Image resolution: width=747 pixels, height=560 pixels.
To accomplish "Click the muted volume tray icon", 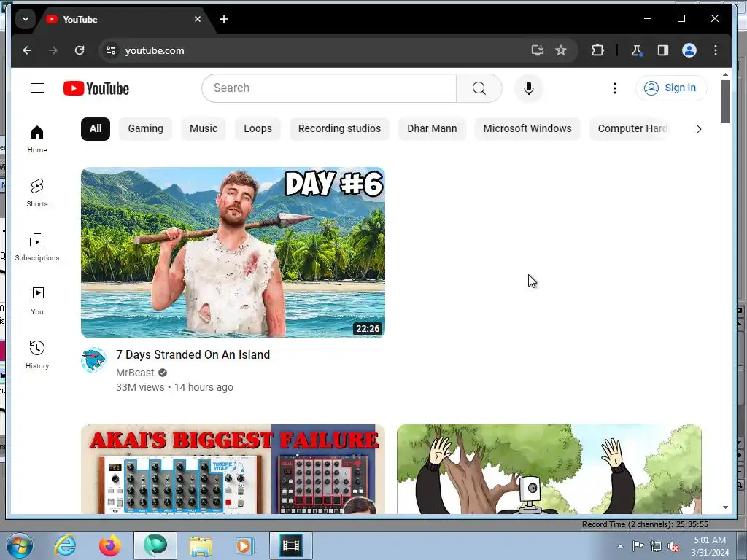I will point(673,547).
